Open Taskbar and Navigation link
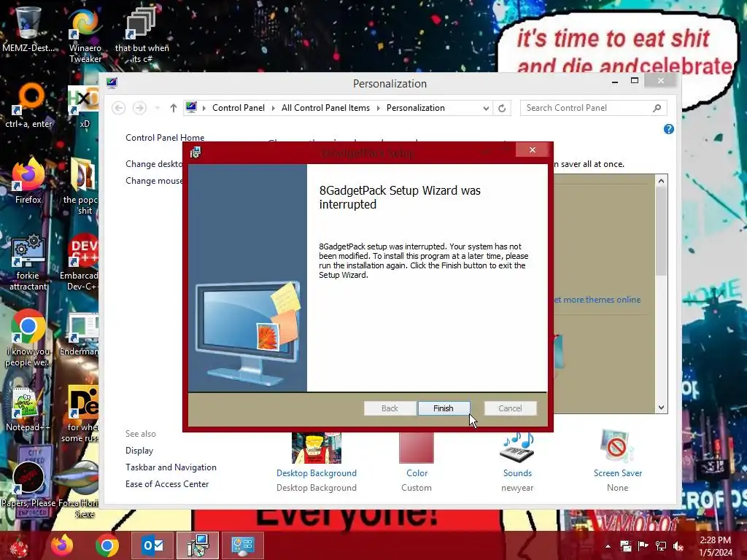The height and width of the screenshot is (560, 747). 171,467
